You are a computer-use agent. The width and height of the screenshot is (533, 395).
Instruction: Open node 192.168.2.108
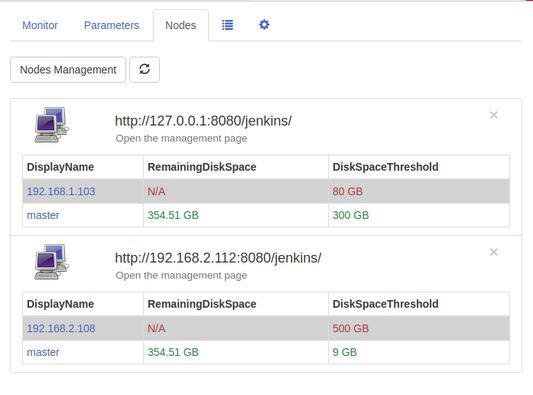pyautogui.click(x=61, y=328)
